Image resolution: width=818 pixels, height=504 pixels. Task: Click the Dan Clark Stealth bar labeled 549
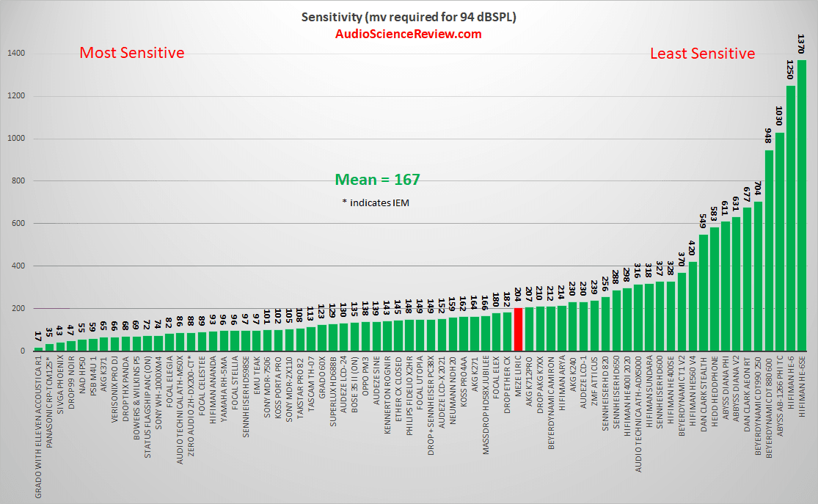[704, 293]
